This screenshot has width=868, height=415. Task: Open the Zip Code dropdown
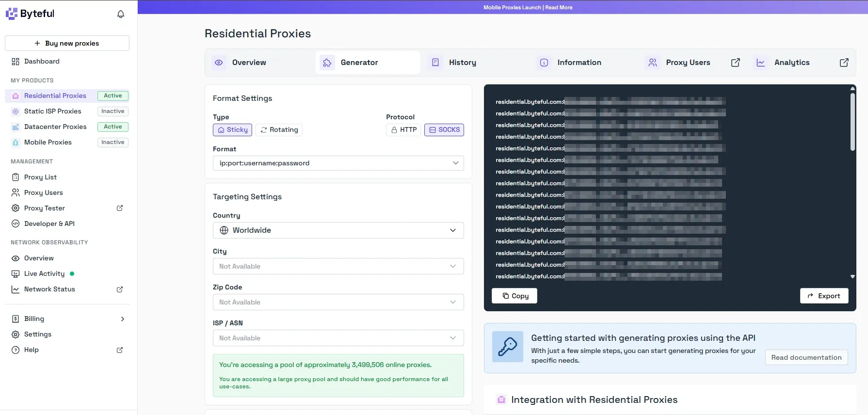coord(338,302)
